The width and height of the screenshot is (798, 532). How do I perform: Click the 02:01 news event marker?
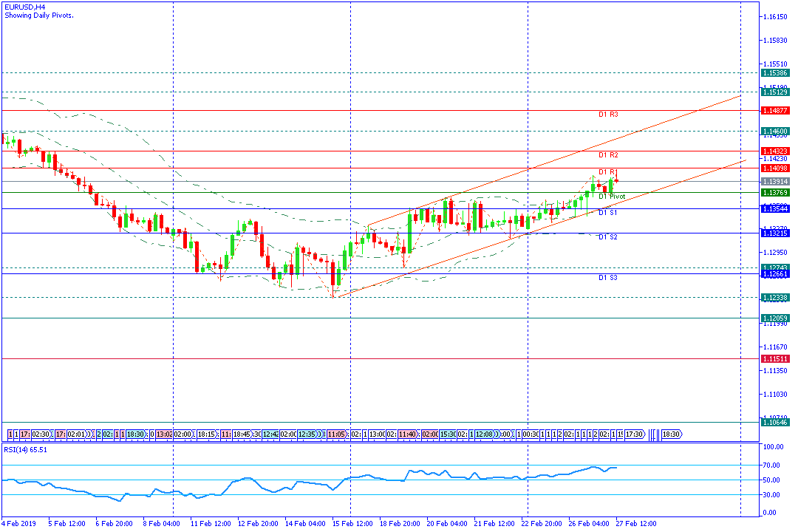tap(76, 434)
